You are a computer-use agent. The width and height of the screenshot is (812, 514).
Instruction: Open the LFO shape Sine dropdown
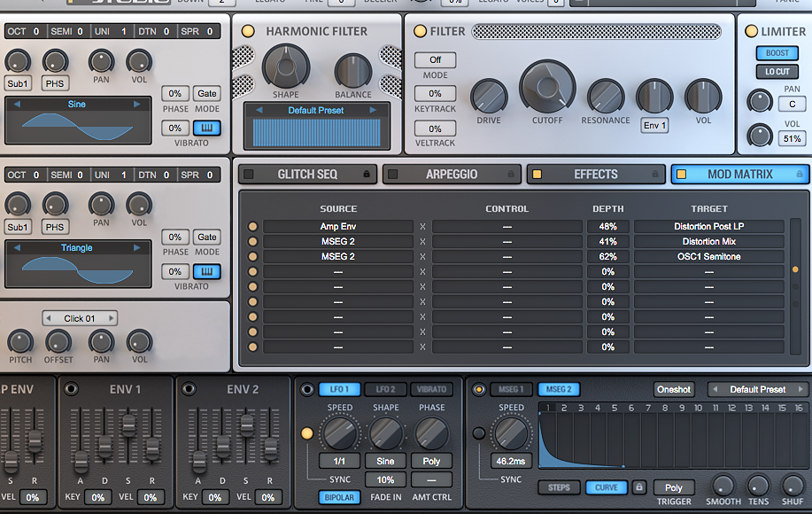[x=385, y=461]
